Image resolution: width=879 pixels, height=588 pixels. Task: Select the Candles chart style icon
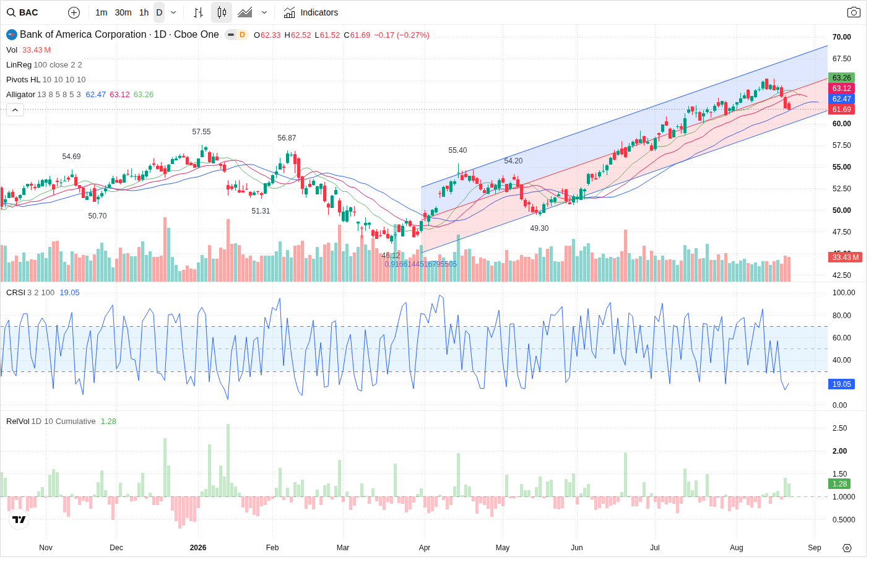click(x=222, y=12)
